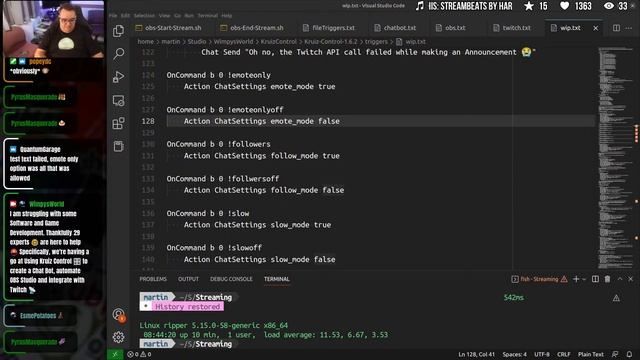
Task: Open the DEBUG CONSOLE panel tab
Action: (x=231, y=279)
